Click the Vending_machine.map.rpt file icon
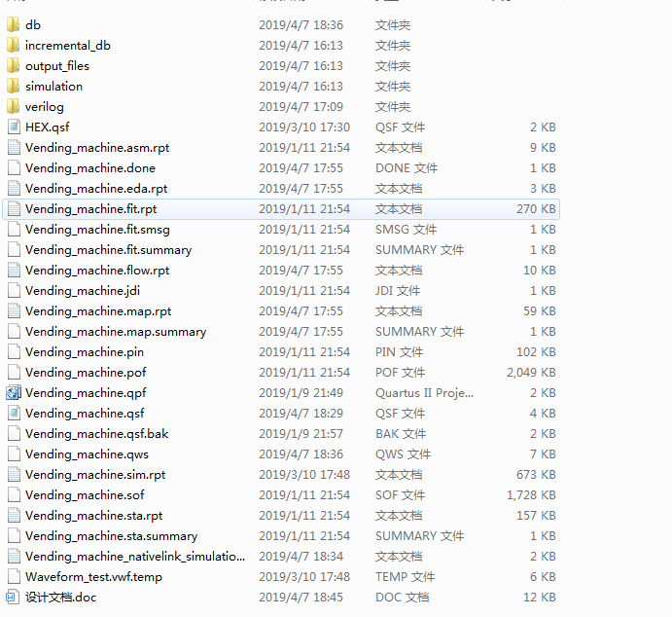 pos(14,310)
